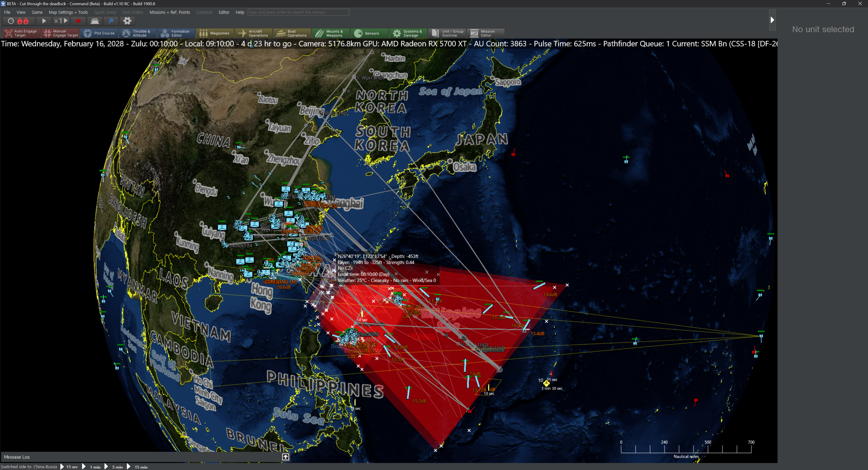Click the Chengdu city label
This screenshot has width=868, height=470.
coord(206,190)
